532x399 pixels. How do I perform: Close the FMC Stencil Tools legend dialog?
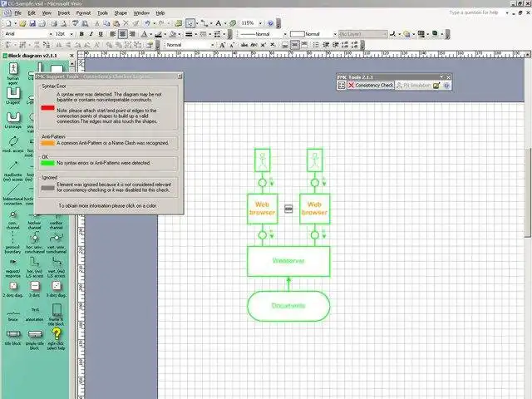[x=180, y=76]
